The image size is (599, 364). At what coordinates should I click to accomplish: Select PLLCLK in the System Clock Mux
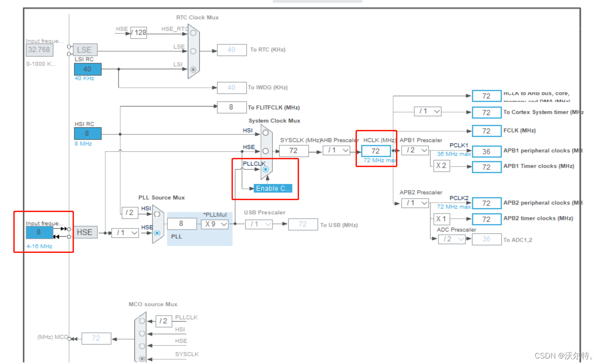(266, 169)
